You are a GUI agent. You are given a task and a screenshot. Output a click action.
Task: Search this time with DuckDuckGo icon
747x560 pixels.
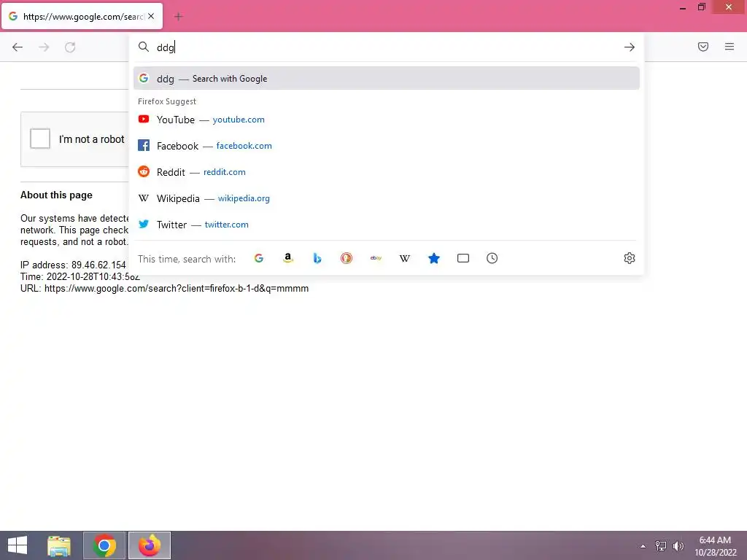tap(347, 258)
